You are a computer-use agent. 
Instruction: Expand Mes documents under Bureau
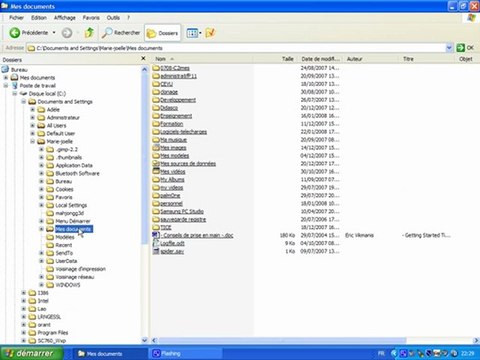point(6,78)
